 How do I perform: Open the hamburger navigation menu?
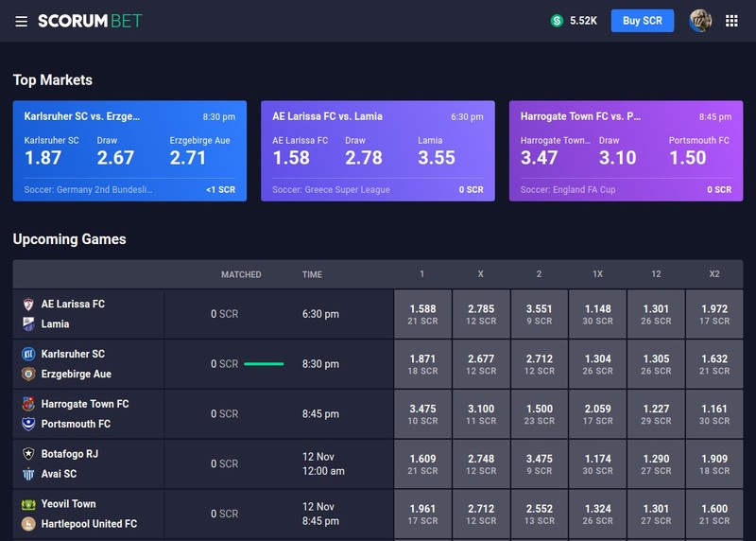[21, 21]
